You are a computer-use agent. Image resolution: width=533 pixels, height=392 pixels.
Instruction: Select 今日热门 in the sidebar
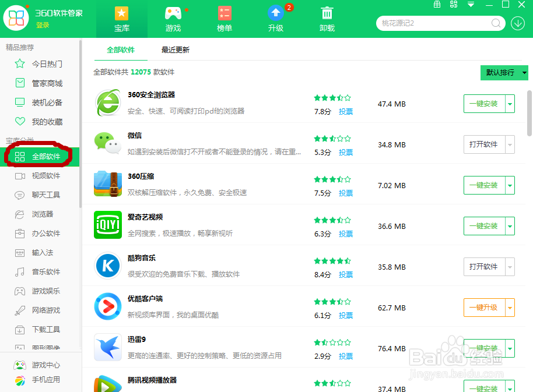click(x=40, y=64)
